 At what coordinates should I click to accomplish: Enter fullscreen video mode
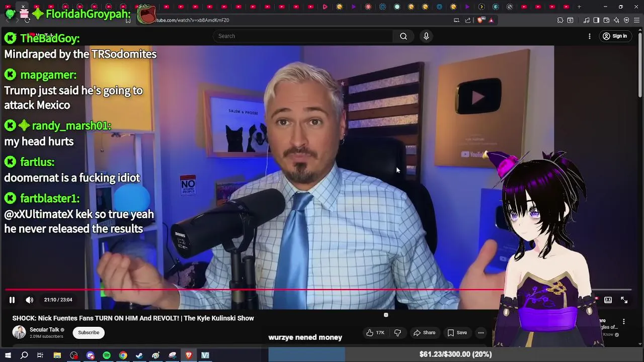(624, 300)
